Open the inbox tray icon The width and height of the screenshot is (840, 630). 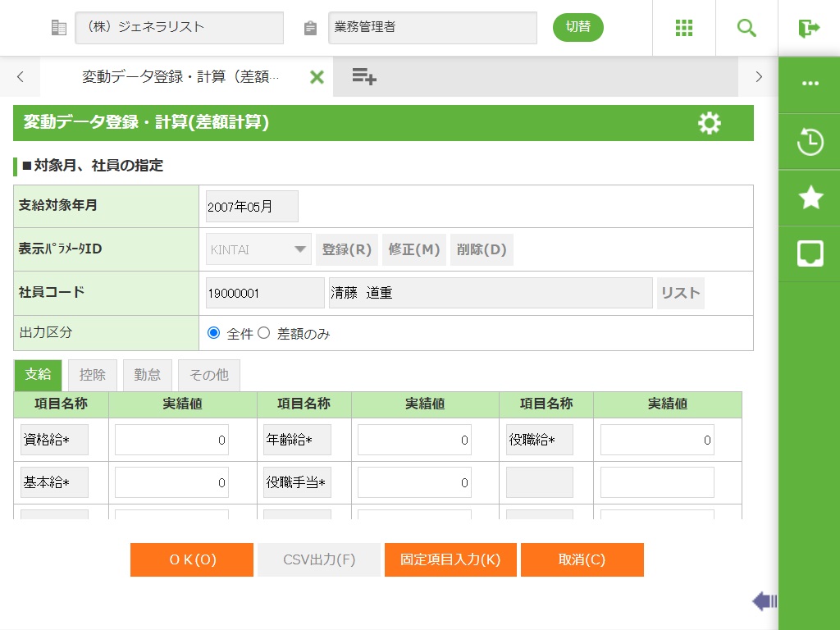pos(810,253)
